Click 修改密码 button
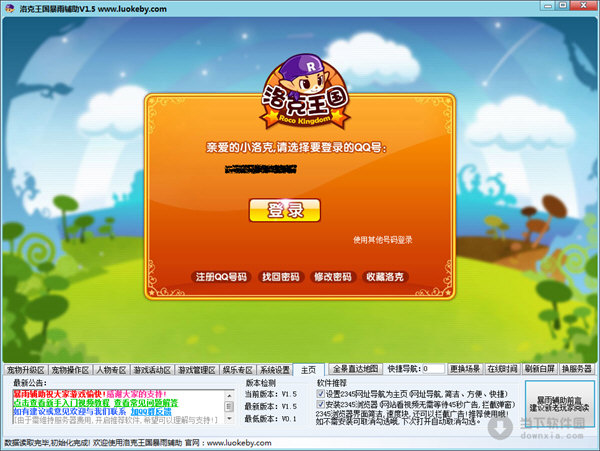 point(333,277)
